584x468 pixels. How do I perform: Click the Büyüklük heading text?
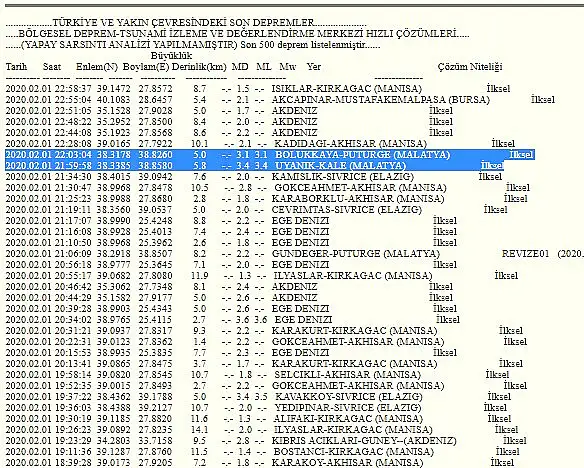(171, 56)
